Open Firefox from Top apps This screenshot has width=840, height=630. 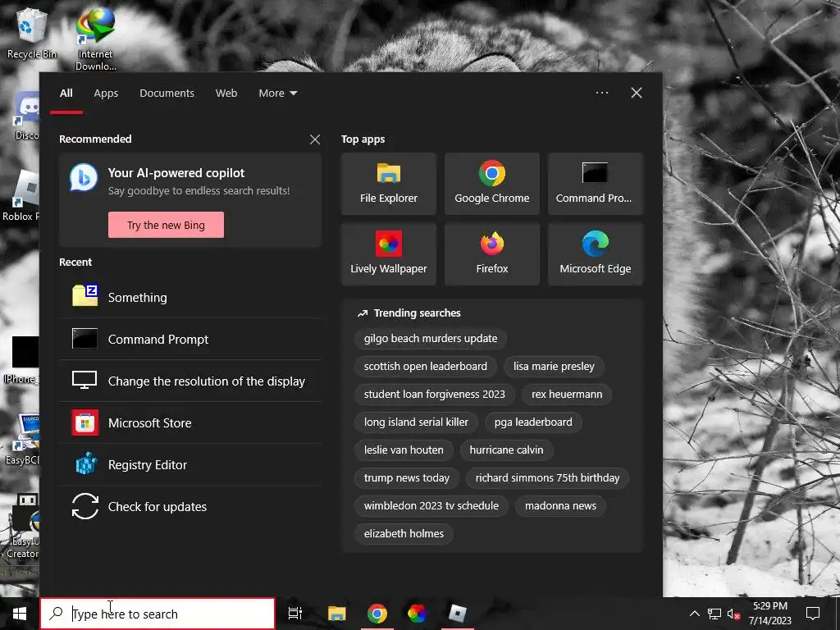[x=492, y=254]
